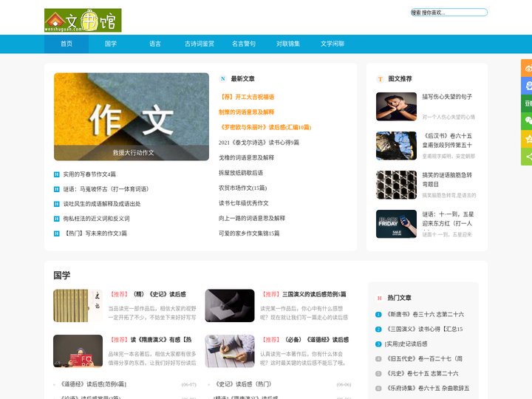The width and height of the screenshot is (532, 399).
Task: Click the writing hands thumbnail for 《道德经》读后感
Action: coord(230,351)
